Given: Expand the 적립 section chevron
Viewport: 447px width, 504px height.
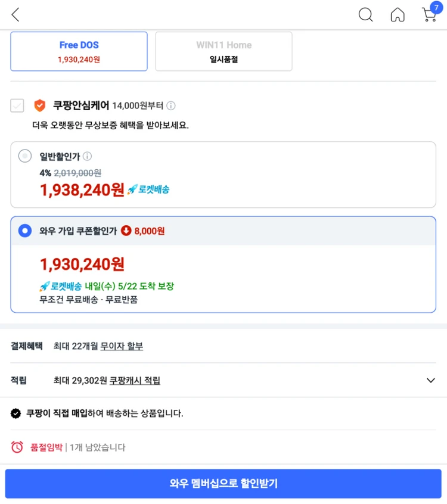Looking at the screenshot, I should click(x=430, y=380).
